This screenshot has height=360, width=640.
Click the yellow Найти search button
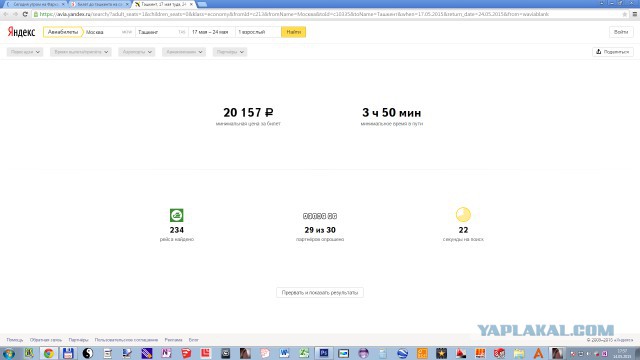(x=293, y=32)
